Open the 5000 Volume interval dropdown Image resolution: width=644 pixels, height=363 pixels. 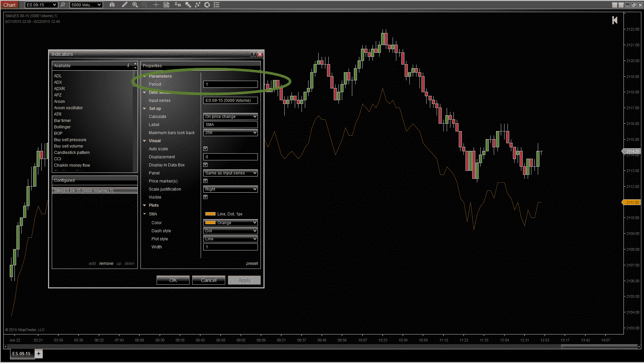86,5
